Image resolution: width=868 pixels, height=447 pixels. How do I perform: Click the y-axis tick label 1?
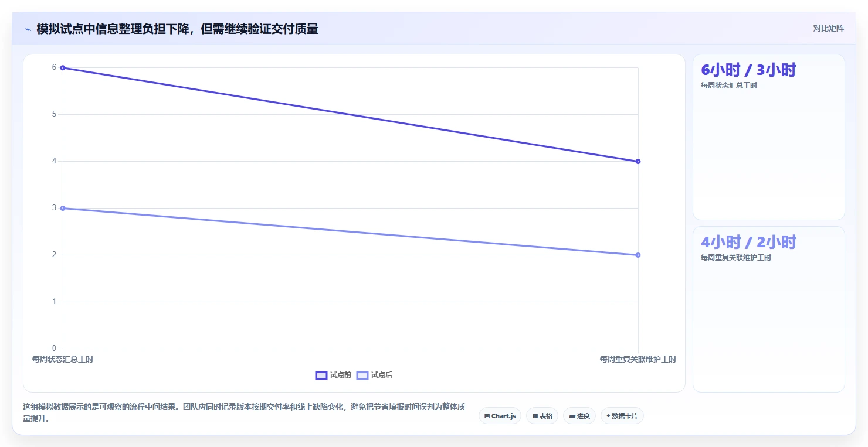tap(54, 302)
